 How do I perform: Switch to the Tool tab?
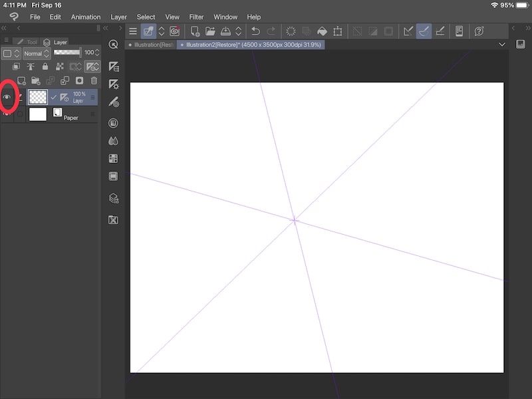click(x=29, y=42)
